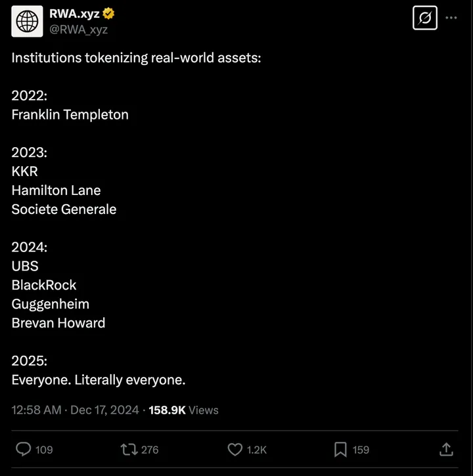
Task: Open the three-dot more options menu
Action: click(x=451, y=18)
